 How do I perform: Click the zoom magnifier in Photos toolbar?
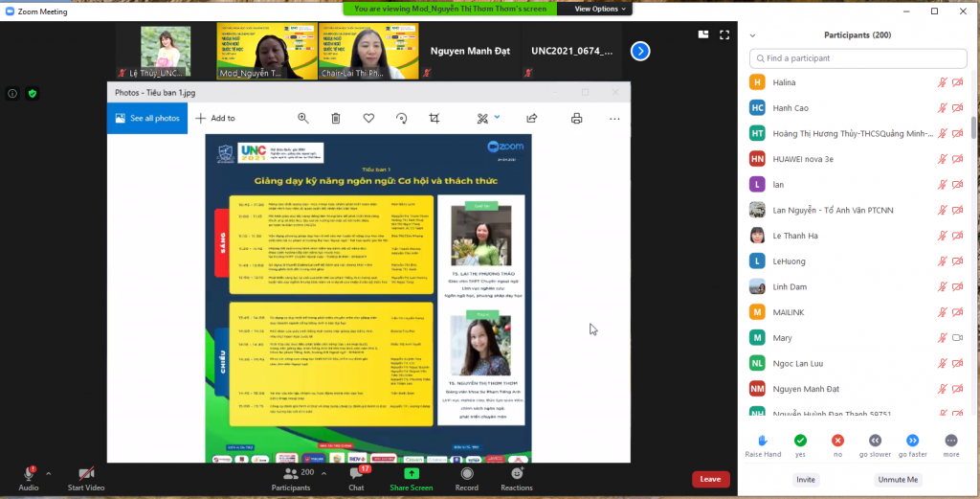pos(303,118)
